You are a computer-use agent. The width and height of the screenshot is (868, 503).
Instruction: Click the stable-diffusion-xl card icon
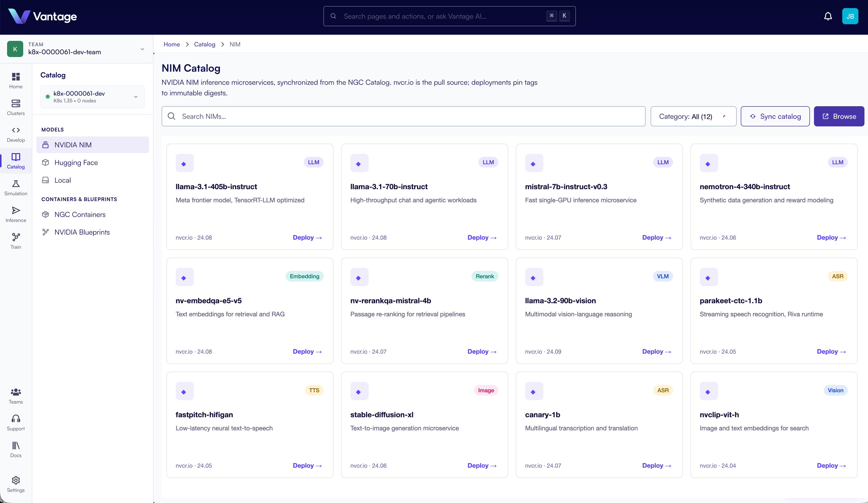tap(359, 391)
